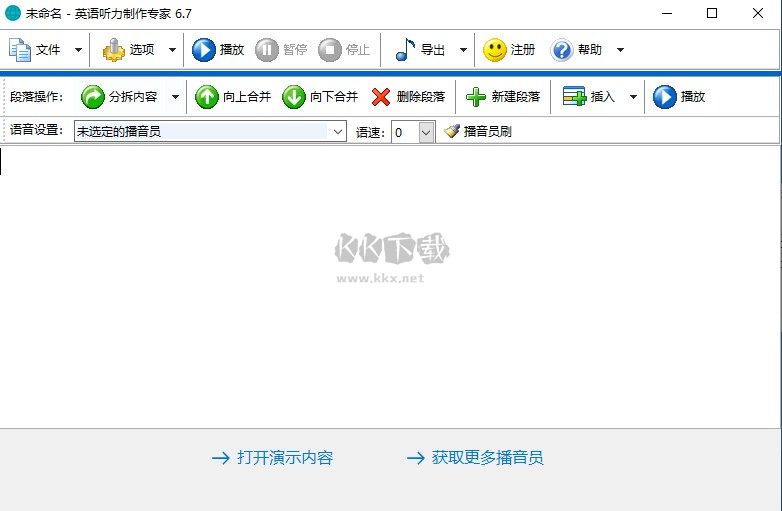Delete paragraph using red X 删除段落

(x=381, y=97)
